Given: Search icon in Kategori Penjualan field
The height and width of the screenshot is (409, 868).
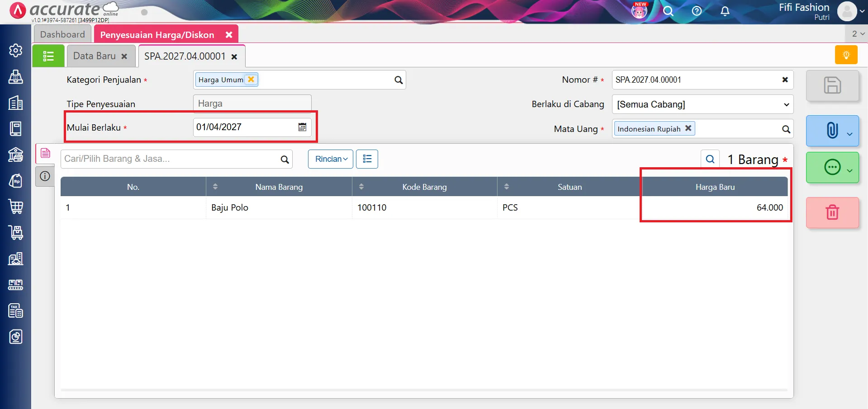Looking at the screenshot, I should [398, 80].
